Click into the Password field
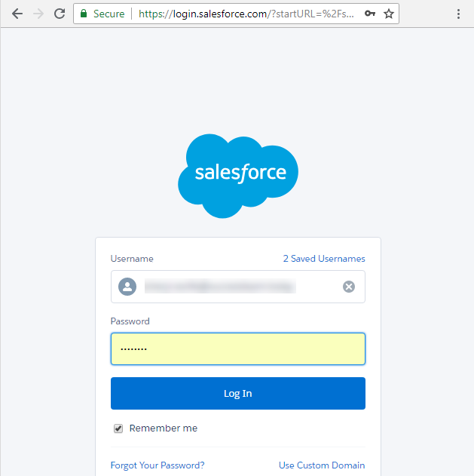Screen dimensions: 474x476 tap(238, 349)
